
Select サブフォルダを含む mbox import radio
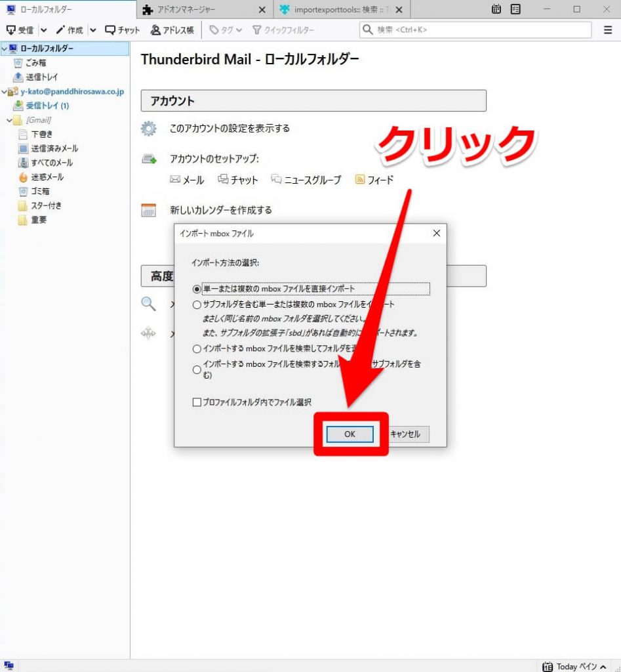tap(197, 304)
